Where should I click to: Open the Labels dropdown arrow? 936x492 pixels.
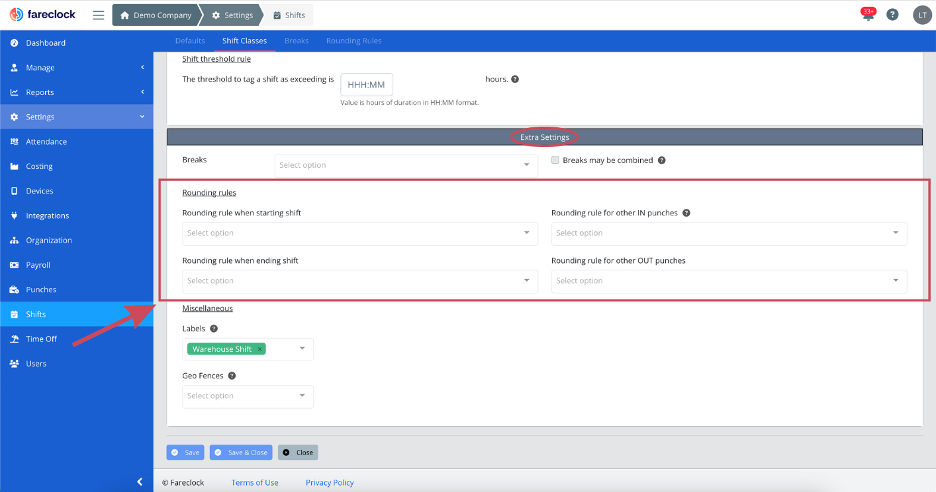[302, 349]
